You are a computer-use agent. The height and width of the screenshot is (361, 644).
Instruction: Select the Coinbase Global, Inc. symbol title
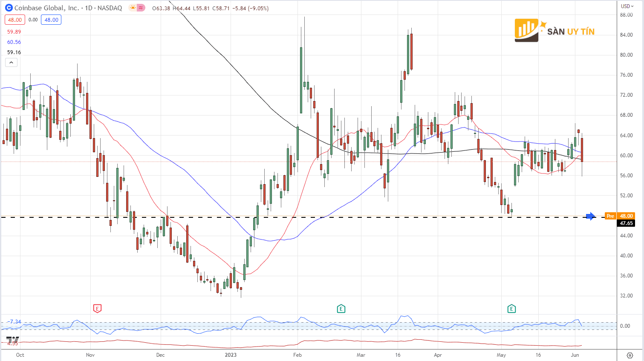(47, 8)
